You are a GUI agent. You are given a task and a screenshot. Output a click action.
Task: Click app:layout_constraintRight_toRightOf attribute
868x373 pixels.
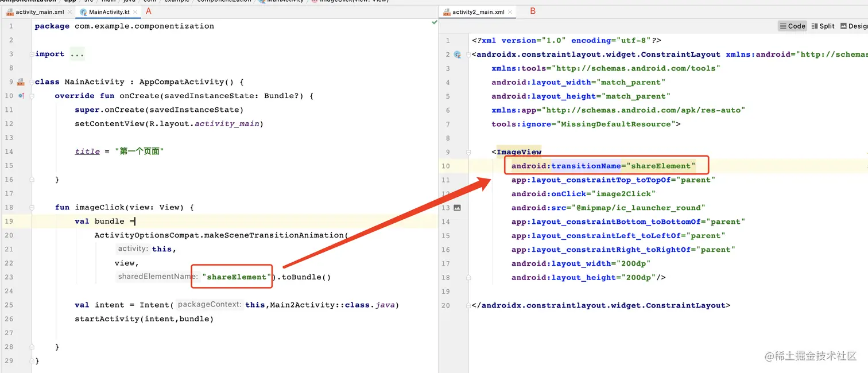pyautogui.click(x=623, y=250)
